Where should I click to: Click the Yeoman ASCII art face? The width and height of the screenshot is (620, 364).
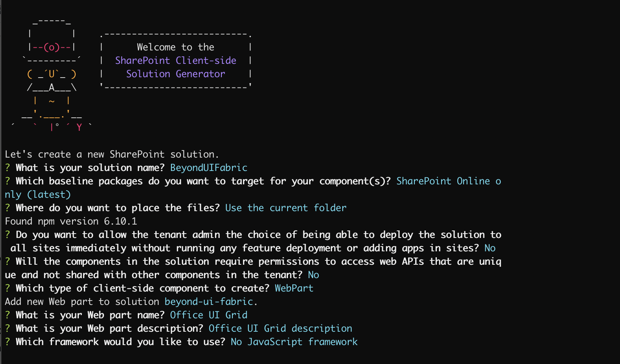52,74
